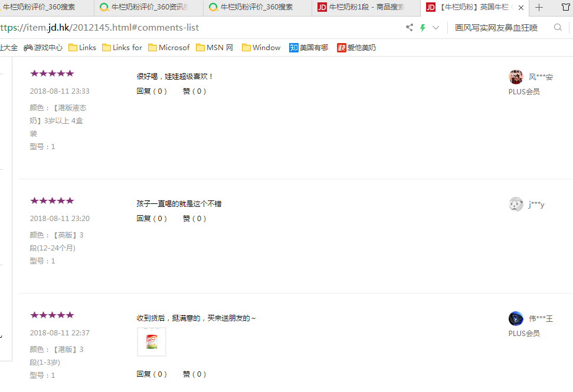Click the search magnifier icon
Viewport: 573px width, 392px height.
pos(558,28)
